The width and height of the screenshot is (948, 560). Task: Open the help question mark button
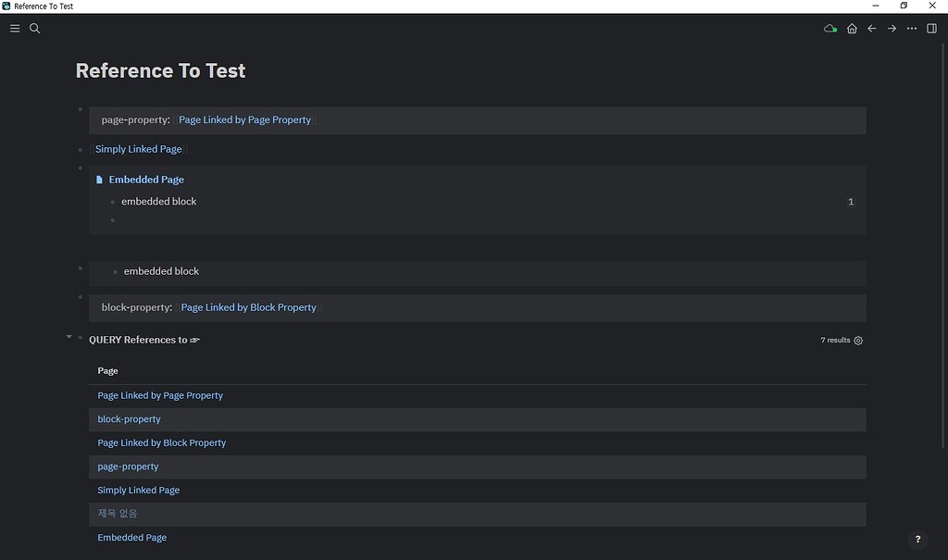point(917,540)
